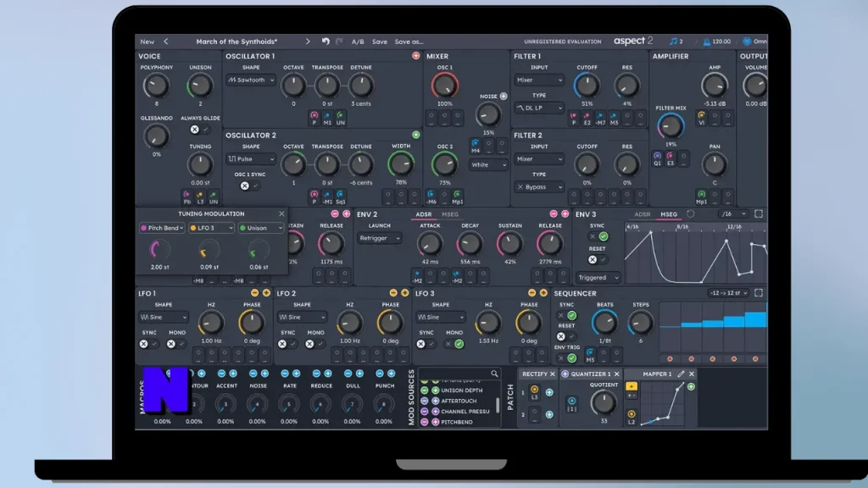Click the Mod Sources search field
The height and width of the screenshot is (488, 868).
(459, 374)
